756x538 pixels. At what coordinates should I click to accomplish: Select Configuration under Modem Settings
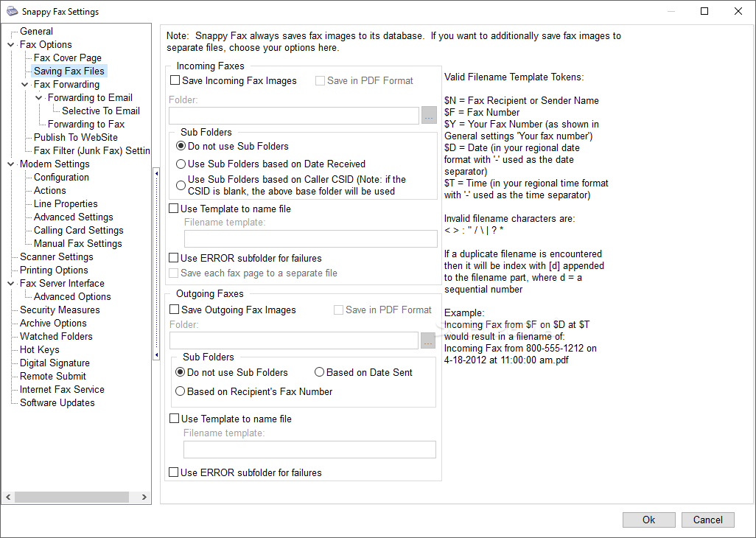click(61, 177)
